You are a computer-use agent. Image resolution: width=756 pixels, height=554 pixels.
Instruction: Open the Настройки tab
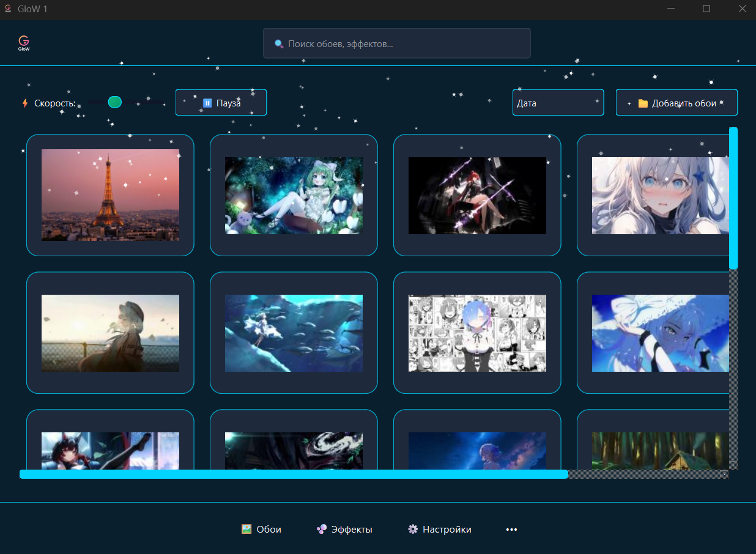coord(440,530)
